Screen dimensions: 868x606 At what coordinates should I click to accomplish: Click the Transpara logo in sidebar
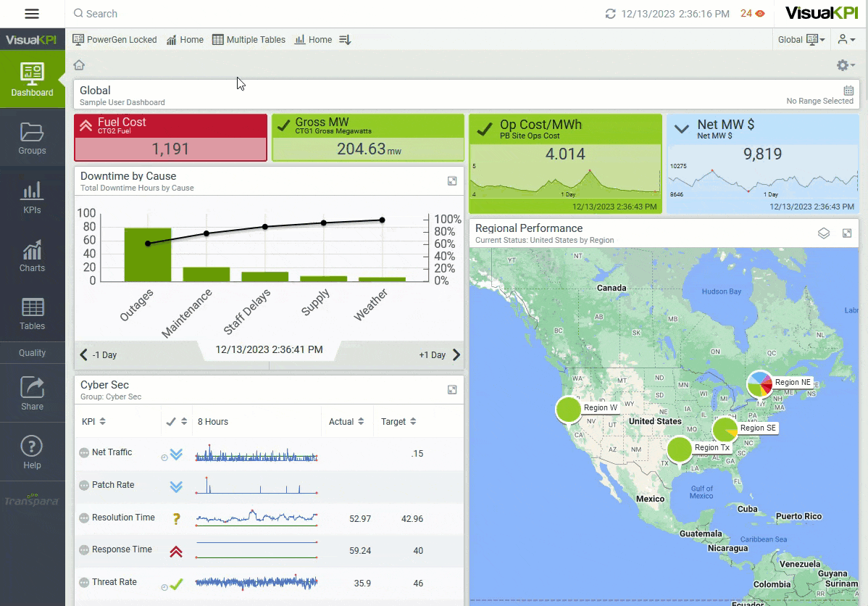(32, 500)
